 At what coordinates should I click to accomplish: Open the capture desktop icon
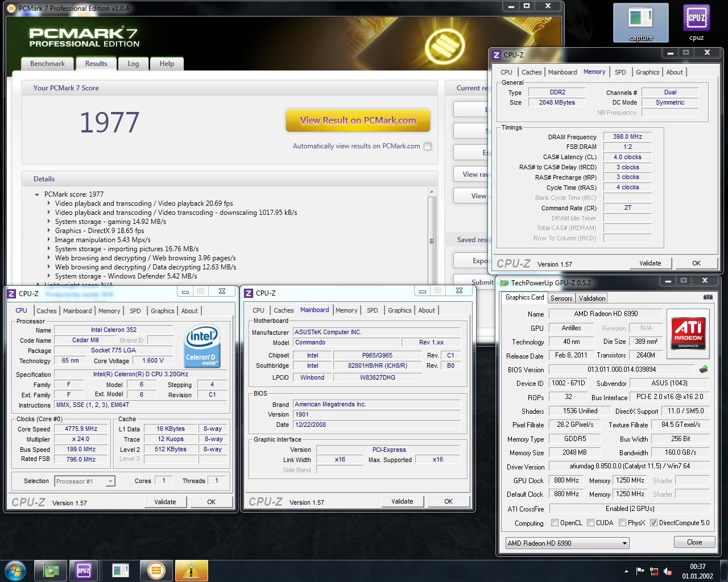(640, 23)
